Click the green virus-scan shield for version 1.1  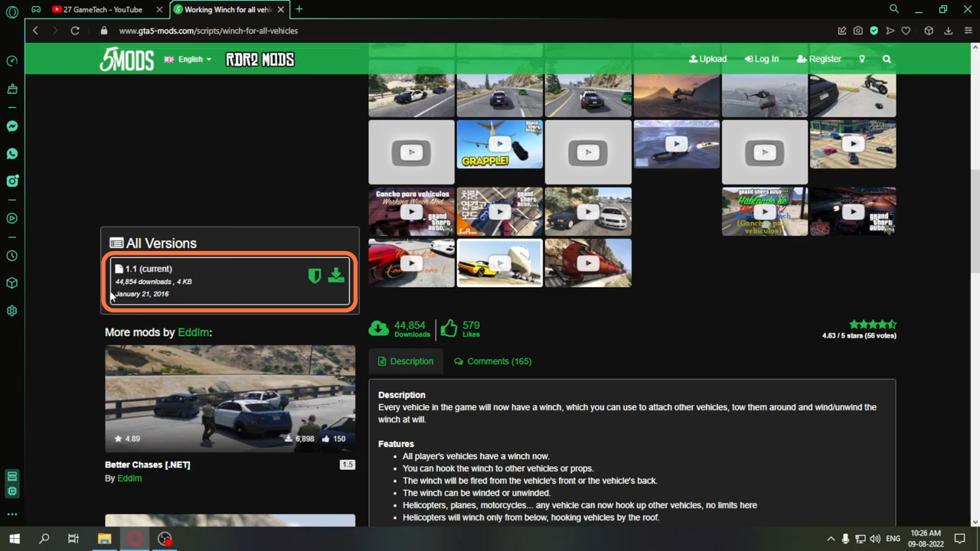pos(315,275)
